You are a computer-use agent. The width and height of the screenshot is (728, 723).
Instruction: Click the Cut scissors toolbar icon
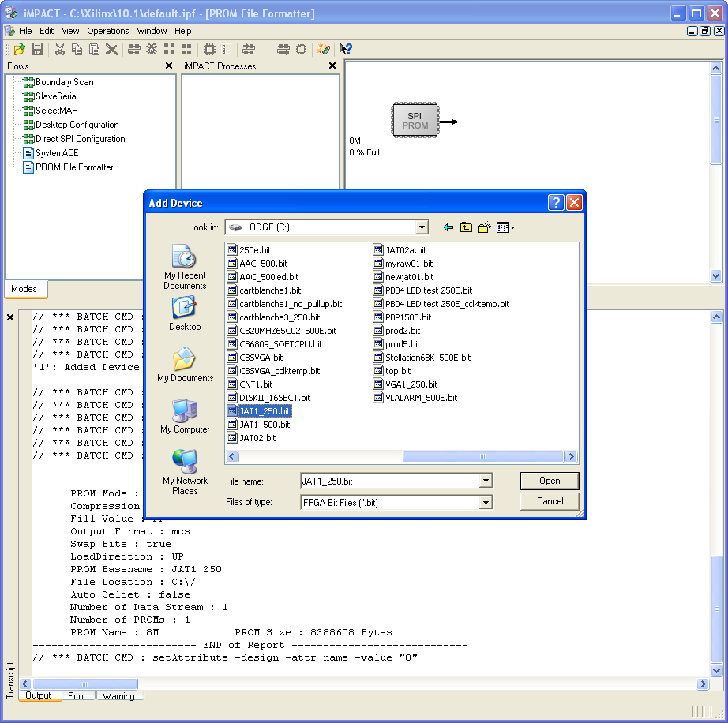tap(60, 49)
